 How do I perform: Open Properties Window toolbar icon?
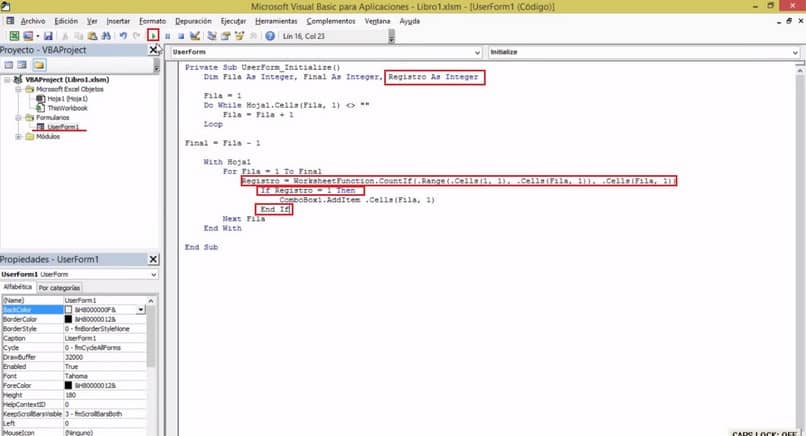pyautogui.click(x=226, y=36)
